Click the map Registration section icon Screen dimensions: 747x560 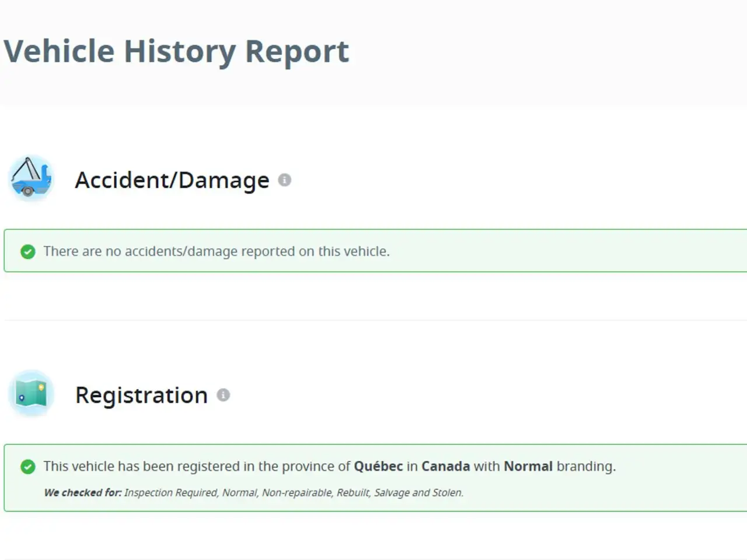pos(31,393)
